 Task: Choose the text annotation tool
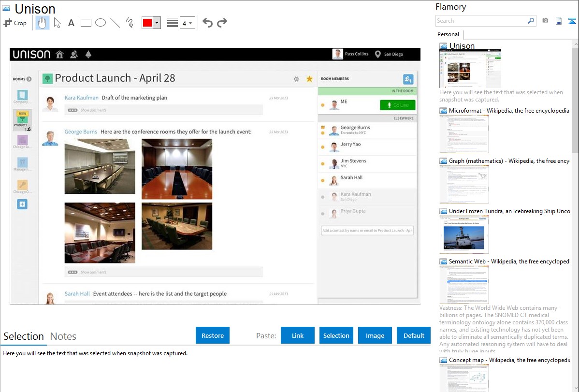(71, 23)
